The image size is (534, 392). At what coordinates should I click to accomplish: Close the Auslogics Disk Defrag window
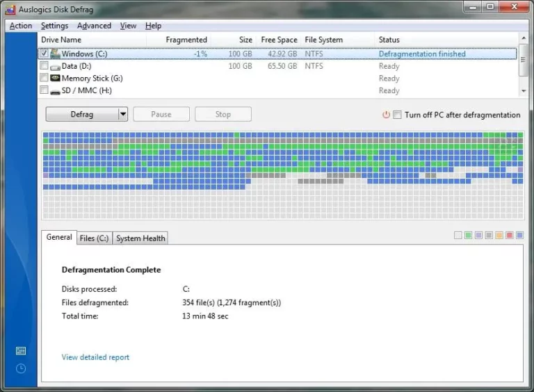pyautogui.click(x=515, y=7)
